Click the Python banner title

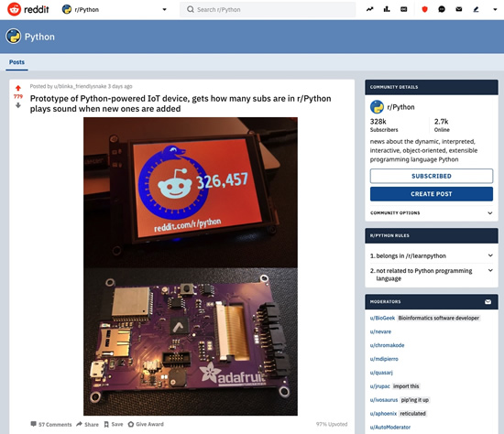tap(39, 37)
